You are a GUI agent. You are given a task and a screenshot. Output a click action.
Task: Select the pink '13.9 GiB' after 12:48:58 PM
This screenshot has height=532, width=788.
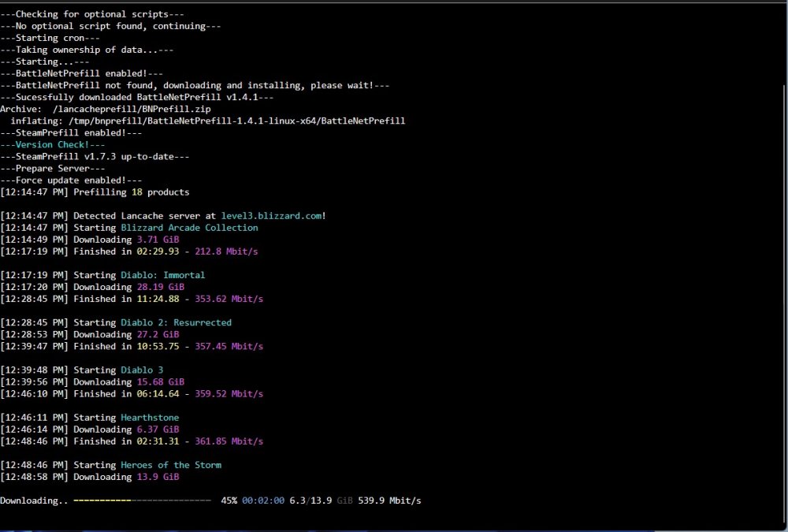tap(158, 477)
